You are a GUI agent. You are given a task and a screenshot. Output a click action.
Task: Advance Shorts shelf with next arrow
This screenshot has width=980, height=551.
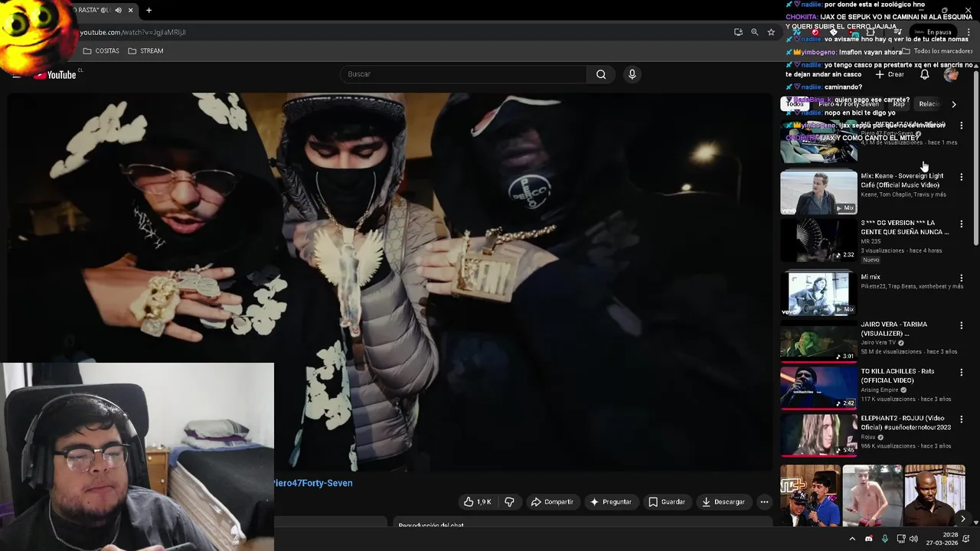[x=963, y=519]
